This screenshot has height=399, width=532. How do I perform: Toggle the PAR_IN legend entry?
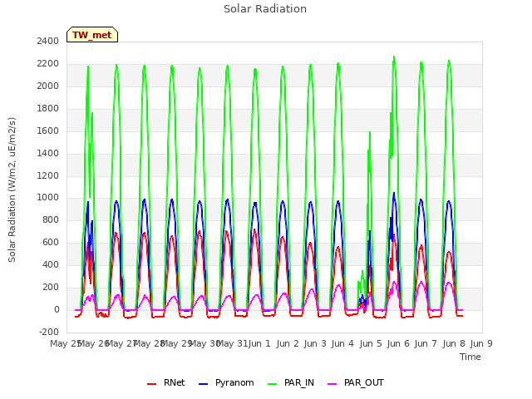pos(291,382)
